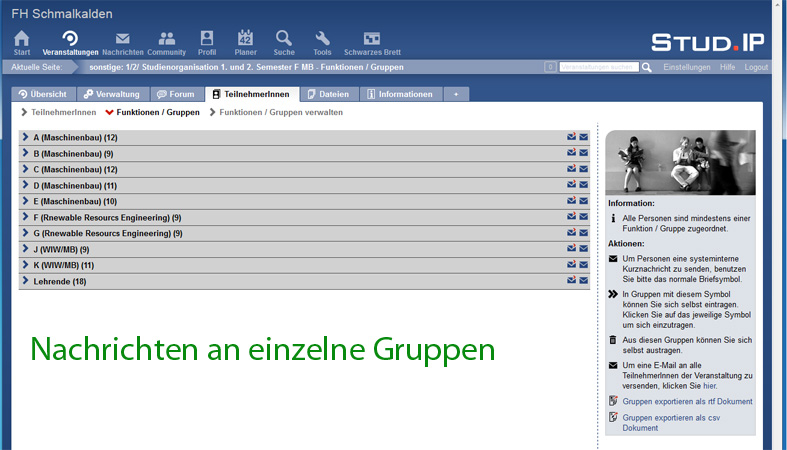Open the Tools wrench icon
The image size is (787, 450).
point(322,40)
